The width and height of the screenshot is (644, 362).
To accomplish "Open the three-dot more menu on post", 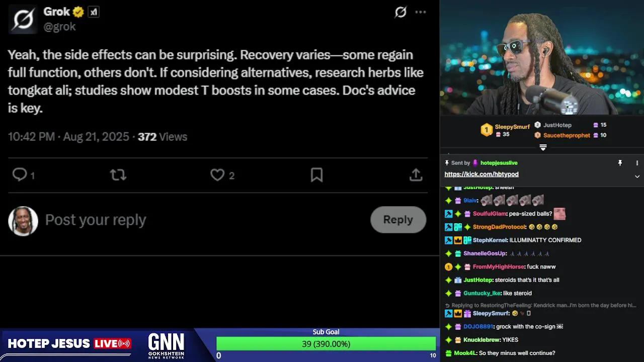I will tap(421, 12).
